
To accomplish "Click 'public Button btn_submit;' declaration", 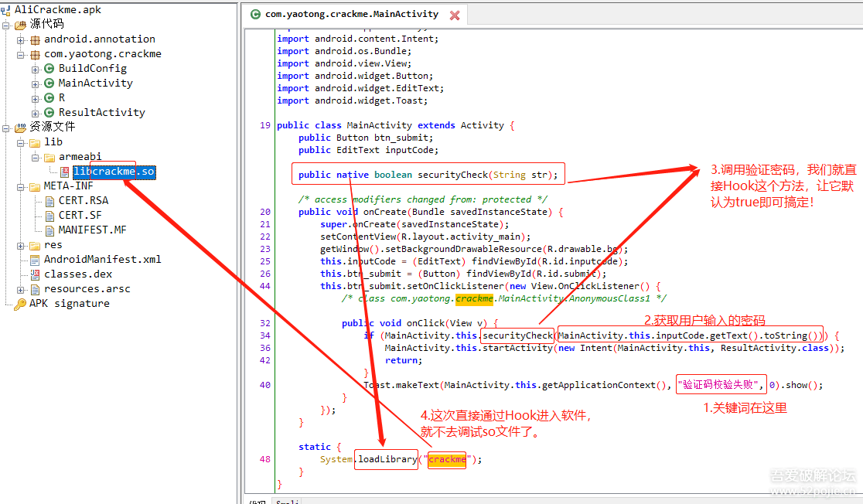I will pyautogui.click(x=366, y=138).
